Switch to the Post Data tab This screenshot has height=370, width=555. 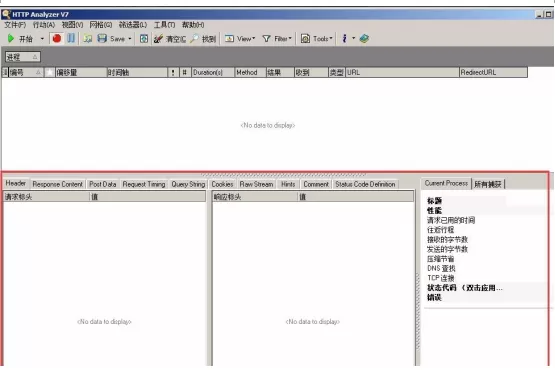pyautogui.click(x=103, y=184)
